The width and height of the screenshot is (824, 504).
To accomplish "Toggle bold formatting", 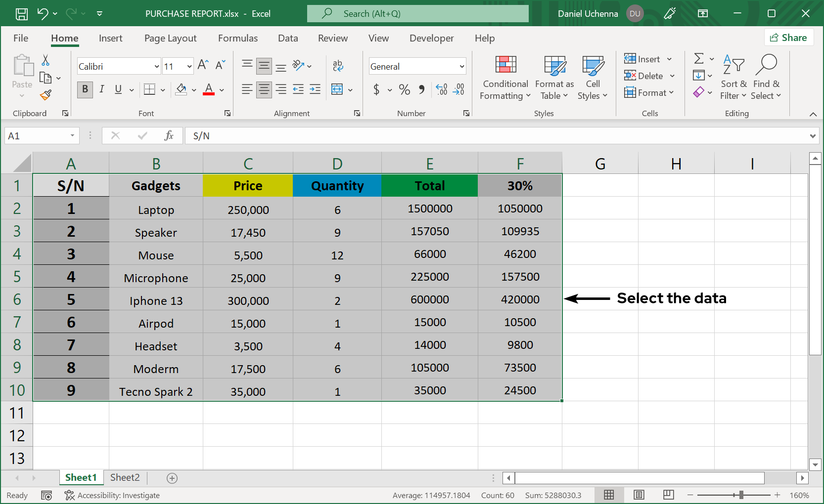I will (85, 89).
